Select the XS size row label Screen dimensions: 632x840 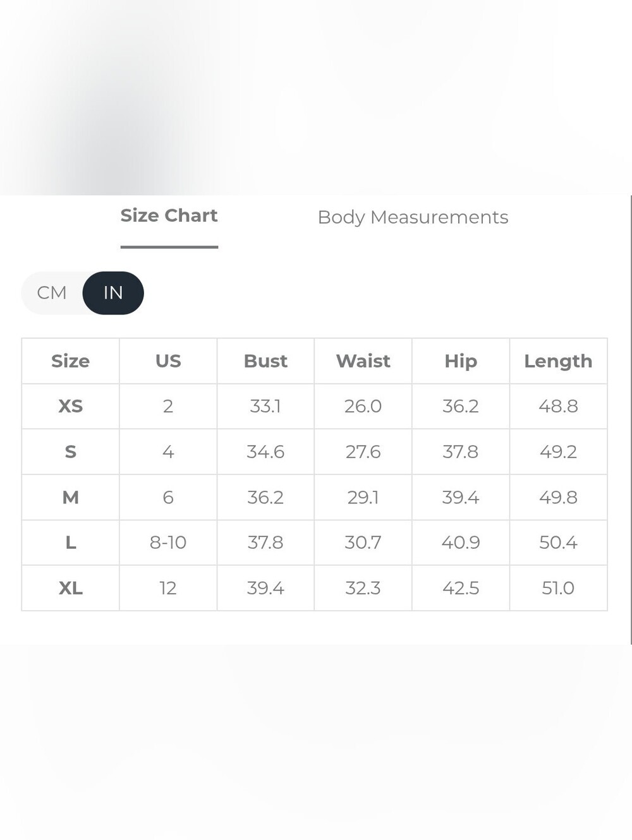70,406
